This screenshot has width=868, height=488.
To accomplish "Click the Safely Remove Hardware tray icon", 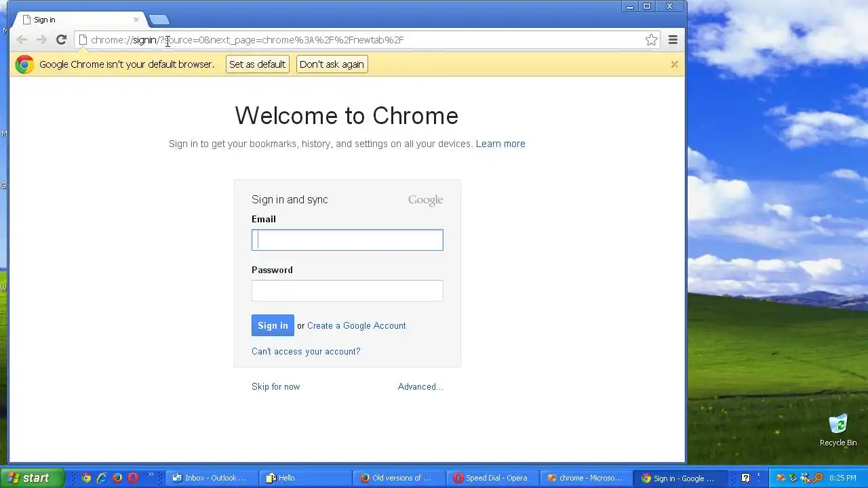I will (x=793, y=478).
